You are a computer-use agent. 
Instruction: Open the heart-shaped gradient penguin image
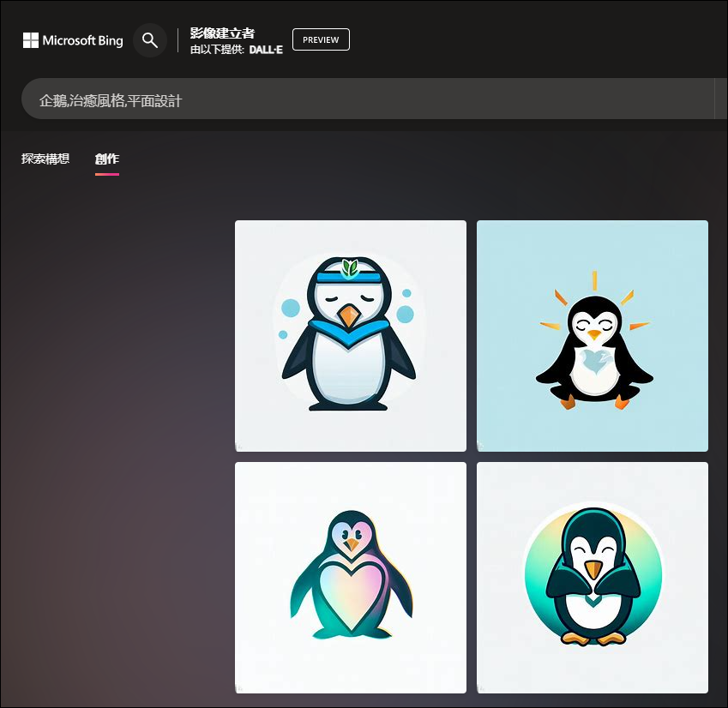point(351,578)
